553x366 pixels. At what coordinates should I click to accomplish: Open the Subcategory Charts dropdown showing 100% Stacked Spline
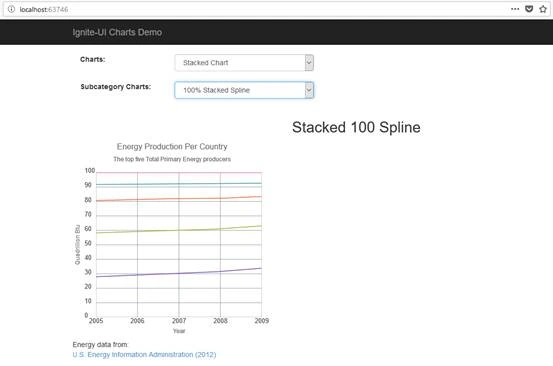244,90
